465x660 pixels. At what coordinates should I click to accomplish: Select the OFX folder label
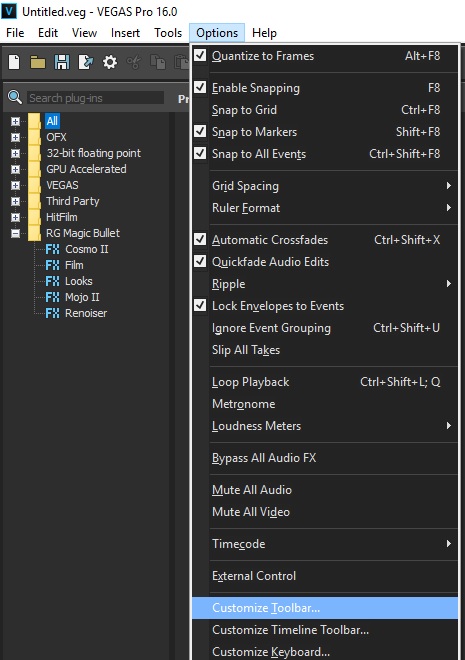coord(56,137)
